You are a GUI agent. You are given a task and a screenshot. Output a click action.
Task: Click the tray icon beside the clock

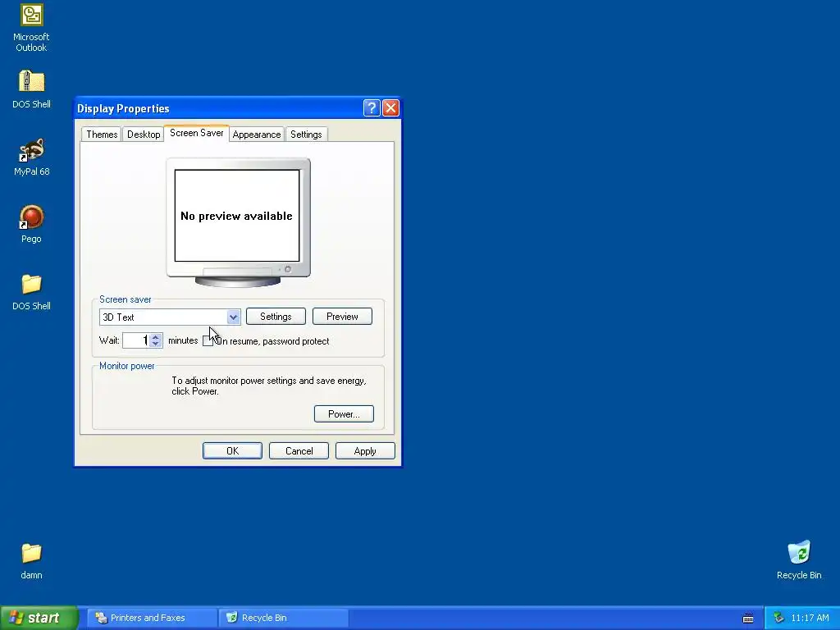778,618
